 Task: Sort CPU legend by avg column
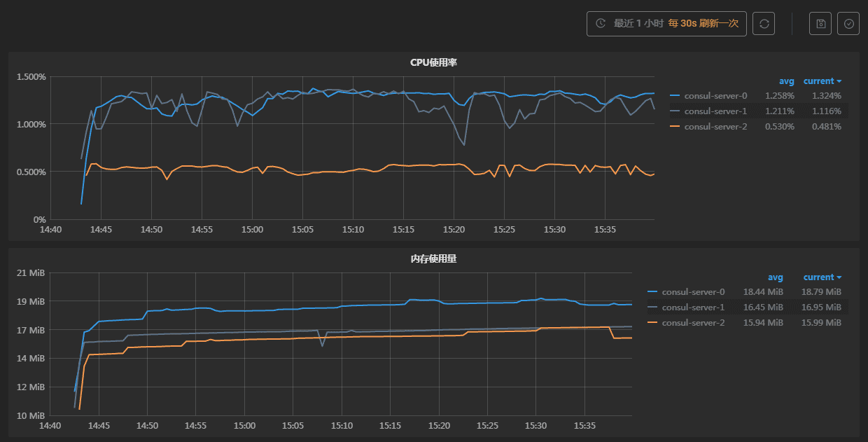coord(786,81)
